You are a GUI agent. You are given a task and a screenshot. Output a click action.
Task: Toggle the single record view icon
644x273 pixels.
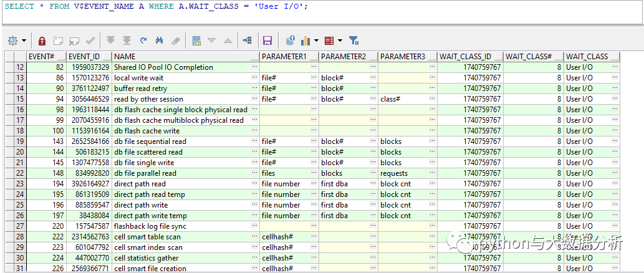(x=196, y=41)
